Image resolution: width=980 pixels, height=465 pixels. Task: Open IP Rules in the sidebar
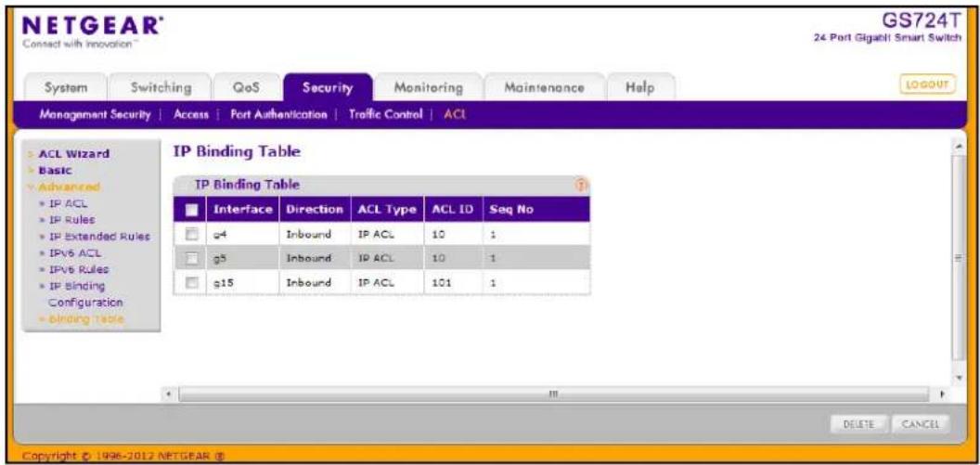coord(71,220)
